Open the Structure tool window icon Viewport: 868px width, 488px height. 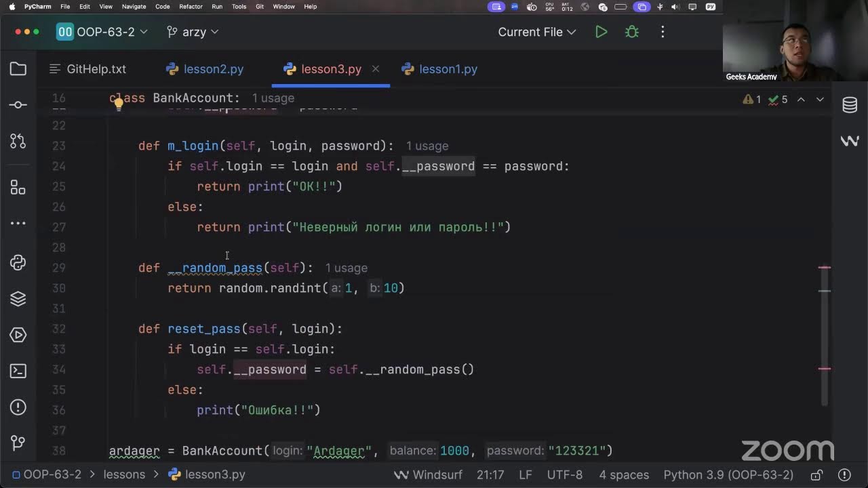pos(18,188)
